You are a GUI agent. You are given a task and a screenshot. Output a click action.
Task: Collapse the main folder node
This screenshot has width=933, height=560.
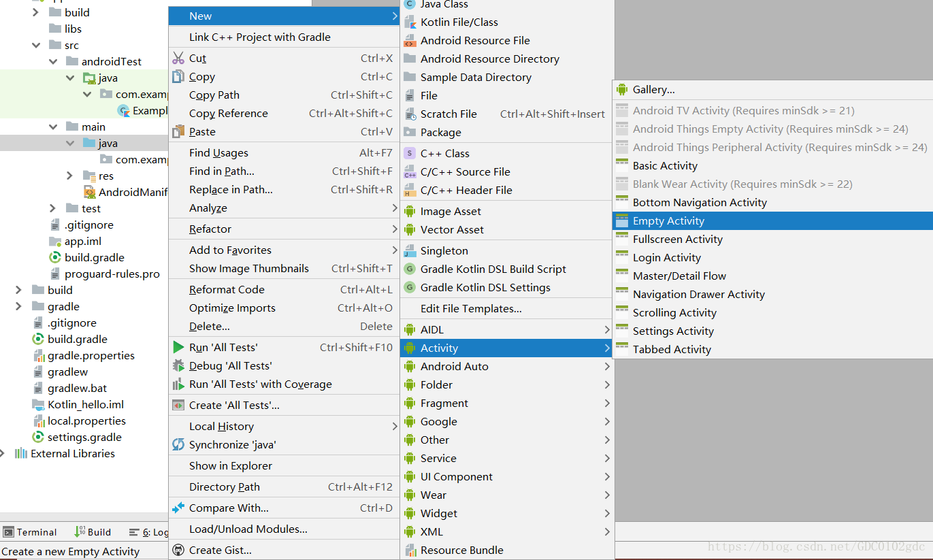pyautogui.click(x=53, y=127)
